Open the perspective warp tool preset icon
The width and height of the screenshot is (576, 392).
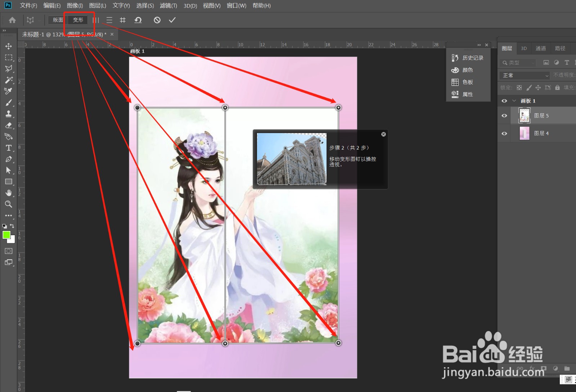coord(30,20)
